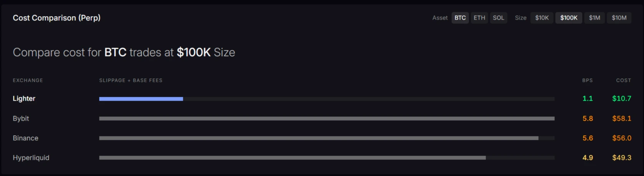The height and width of the screenshot is (176, 644).
Task: Click Lighter's $10.7 cost value
Action: pyautogui.click(x=621, y=98)
